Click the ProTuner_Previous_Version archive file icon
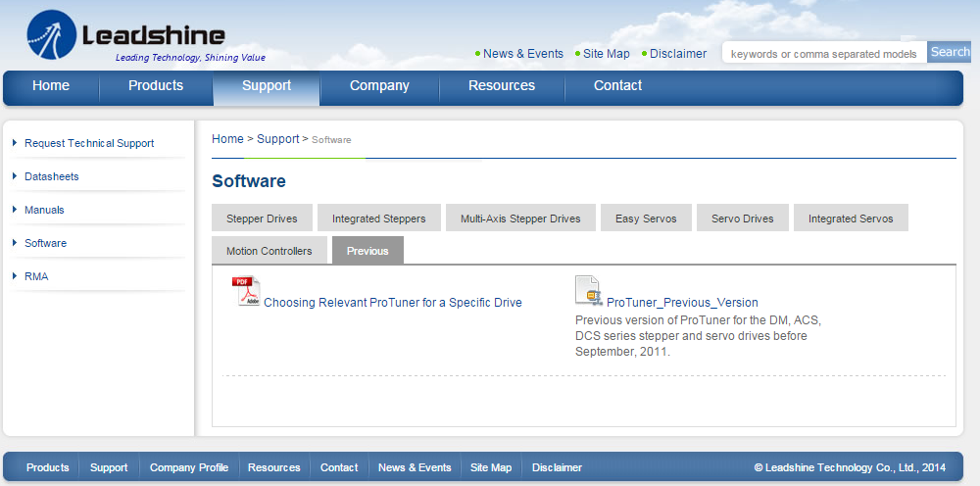The width and height of the screenshot is (980, 486). (589, 290)
